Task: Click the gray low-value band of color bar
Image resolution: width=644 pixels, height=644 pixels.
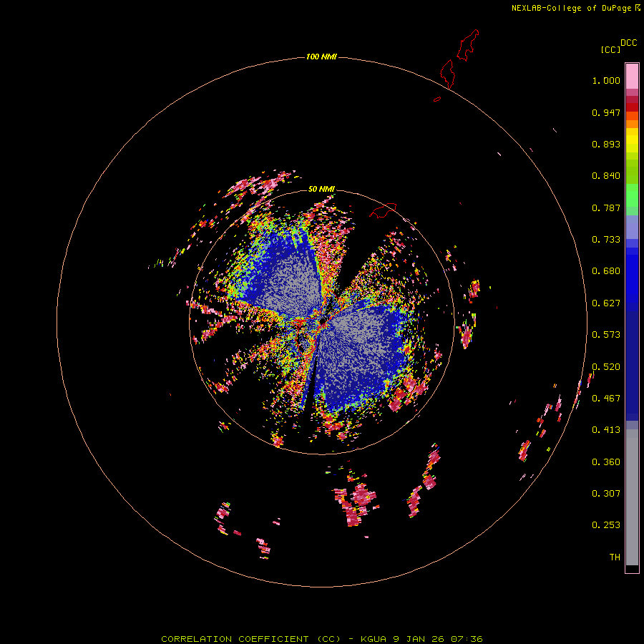Action: click(632, 497)
